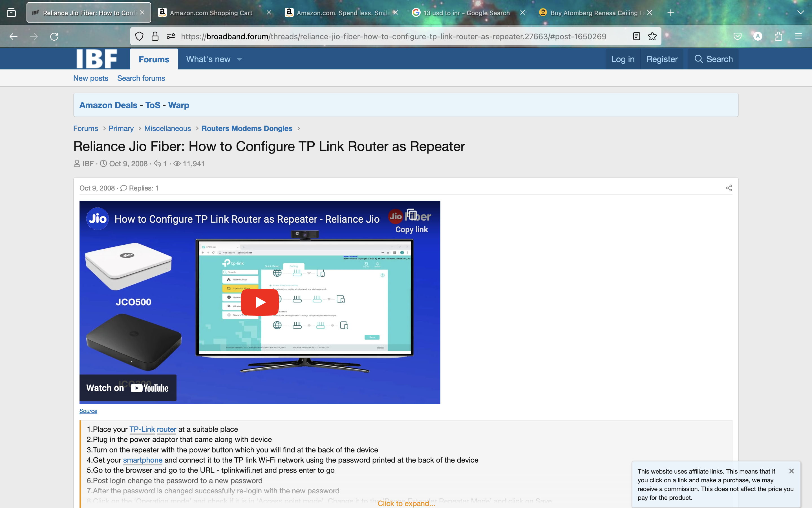
Task: Go to Routers Modems Dongles breadcrumb
Action: 247,128
